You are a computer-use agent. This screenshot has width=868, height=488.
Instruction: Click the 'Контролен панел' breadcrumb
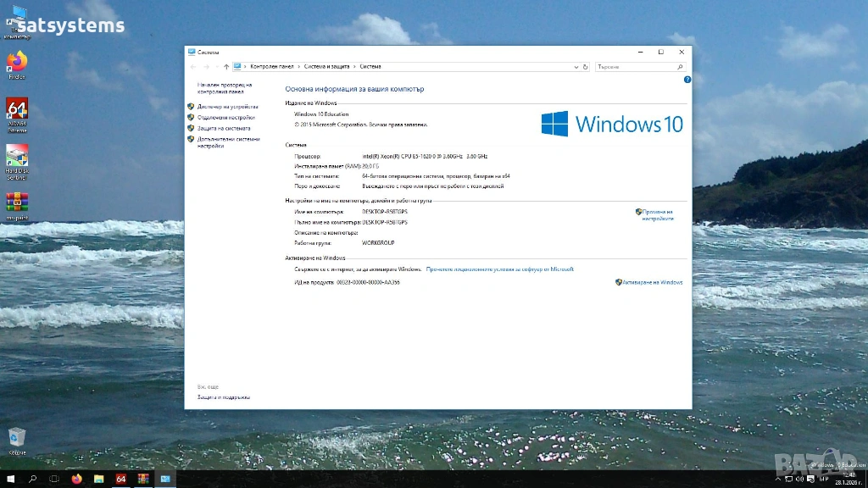point(271,66)
